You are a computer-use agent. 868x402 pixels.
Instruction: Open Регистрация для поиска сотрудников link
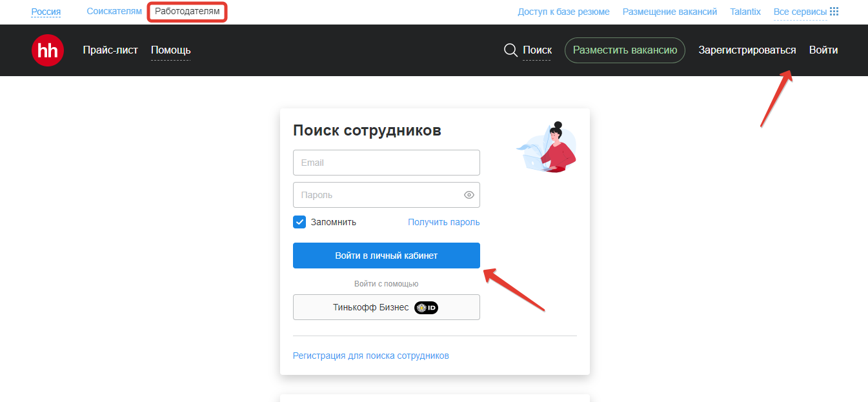pos(370,356)
